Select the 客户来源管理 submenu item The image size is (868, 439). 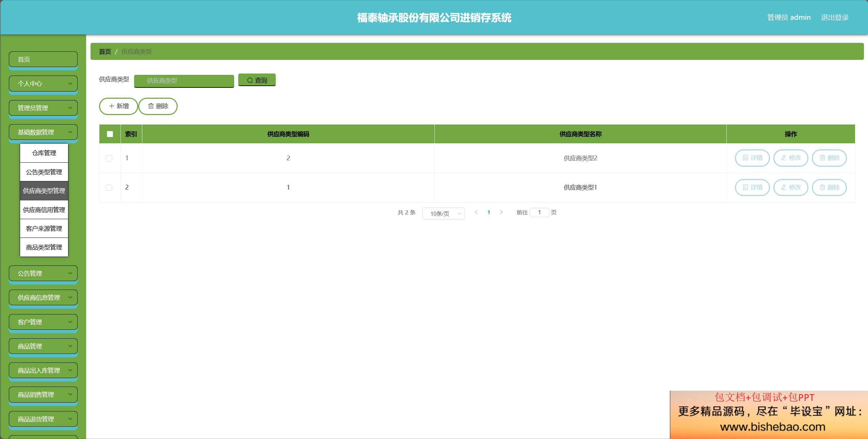(44, 228)
